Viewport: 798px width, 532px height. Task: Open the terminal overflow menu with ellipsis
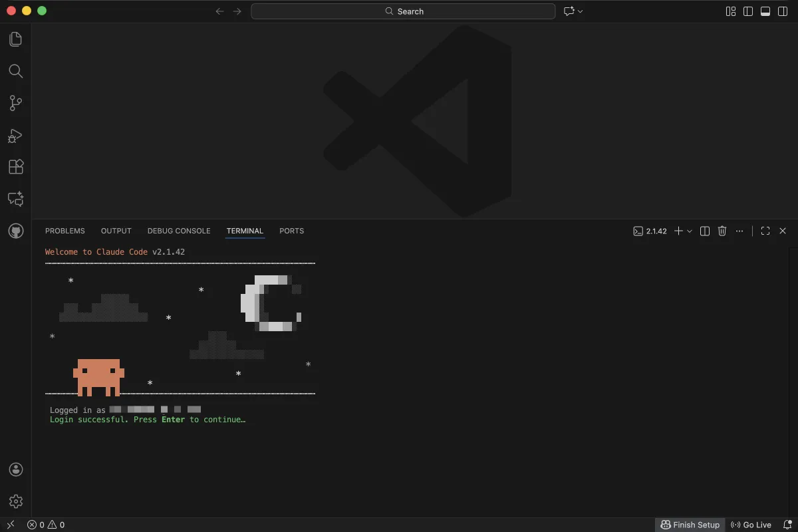[739, 231]
